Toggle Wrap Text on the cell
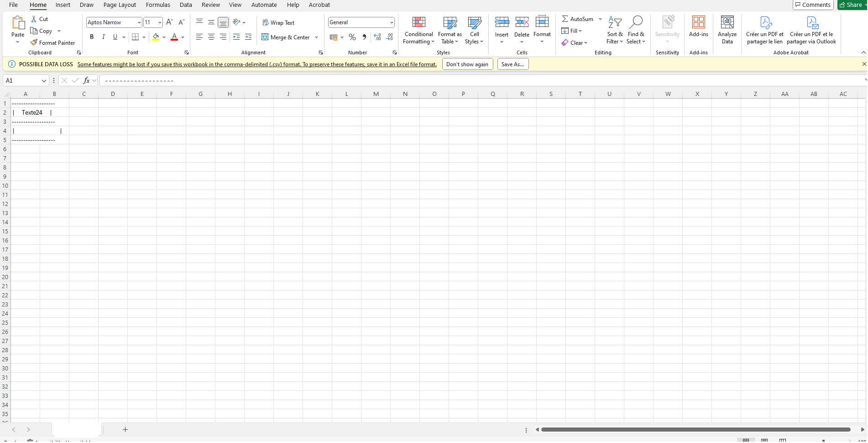868x443 pixels. click(x=278, y=23)
